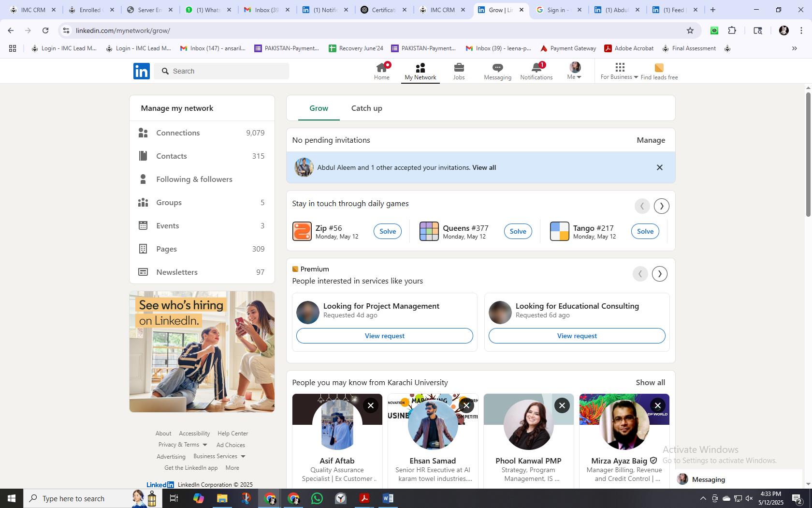Click View all accepted invitations
This screenshot has height=508, width=812.
[x=484, y=167]
